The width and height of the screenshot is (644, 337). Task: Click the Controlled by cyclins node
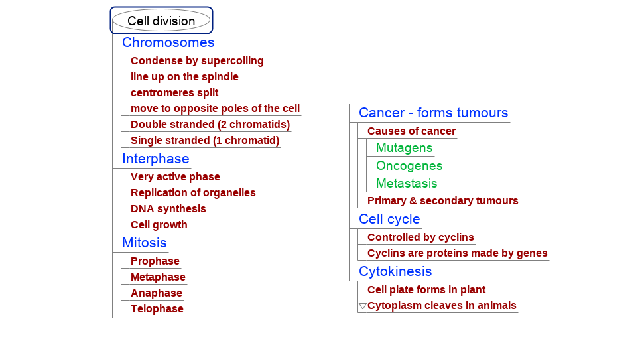[420, 237]
